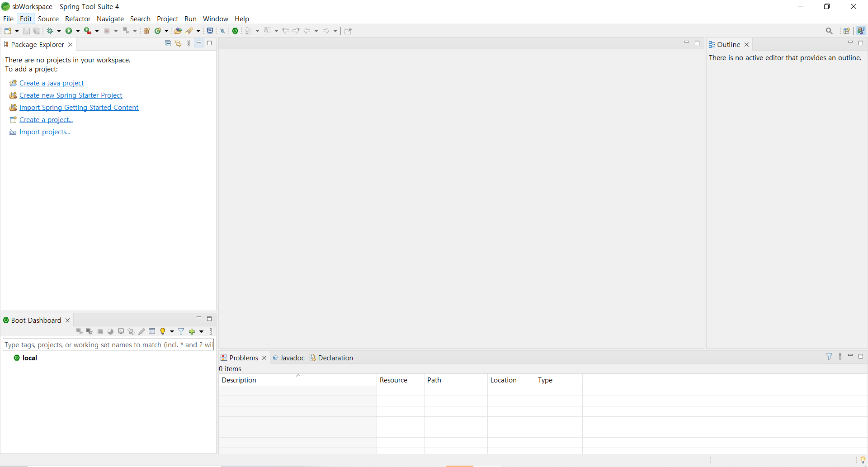Click the Tip of the Day lightbulb in status bar
Screen dimensions: 868x467
pyautogui.click(x=863, y=460)
